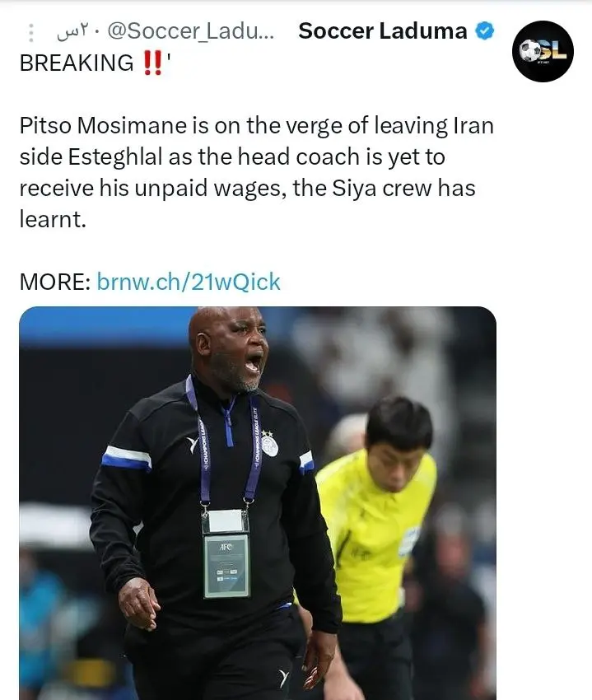The height and width of the screenshot is (700, 592).
Task: Open the brnw.ch/21wQick link
Action: pyautogui.click(x=189, y=282)
